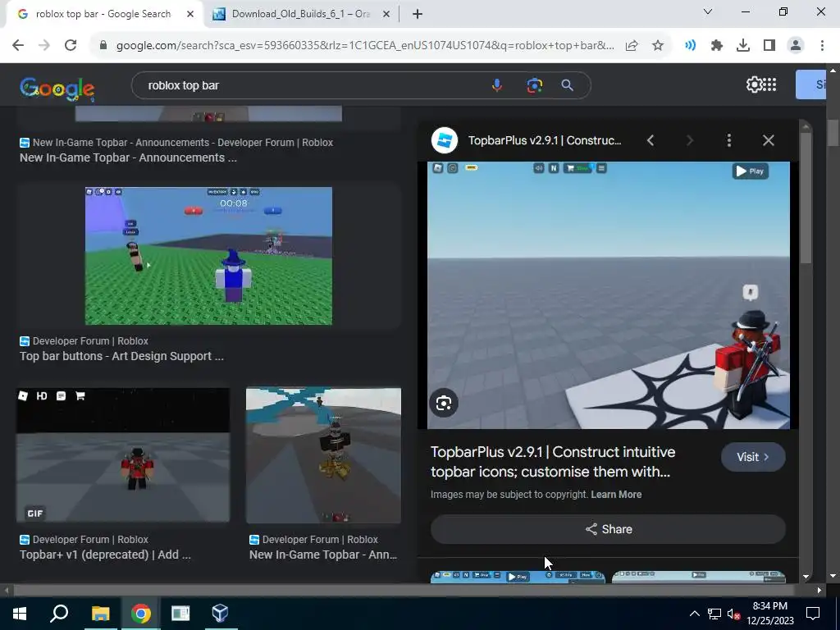840x630 pixels.
Task: Open second related image below Share
Action: tap(699, 577)
